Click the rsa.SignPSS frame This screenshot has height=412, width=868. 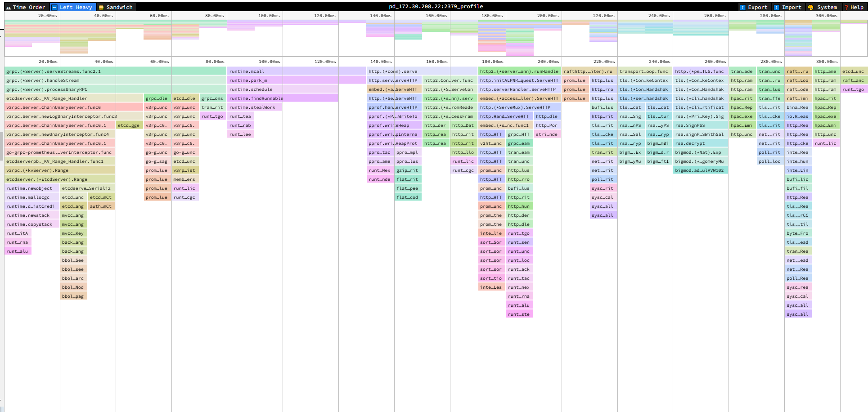701,125
